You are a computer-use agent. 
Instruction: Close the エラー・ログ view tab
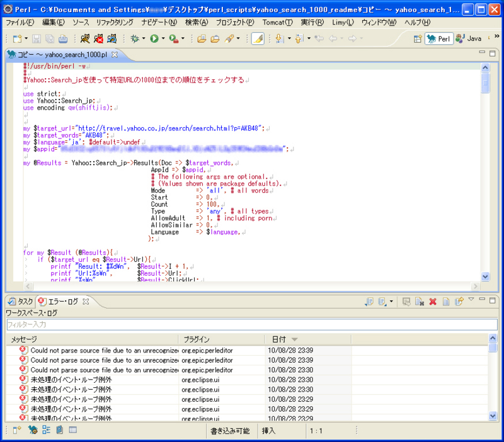86,302
